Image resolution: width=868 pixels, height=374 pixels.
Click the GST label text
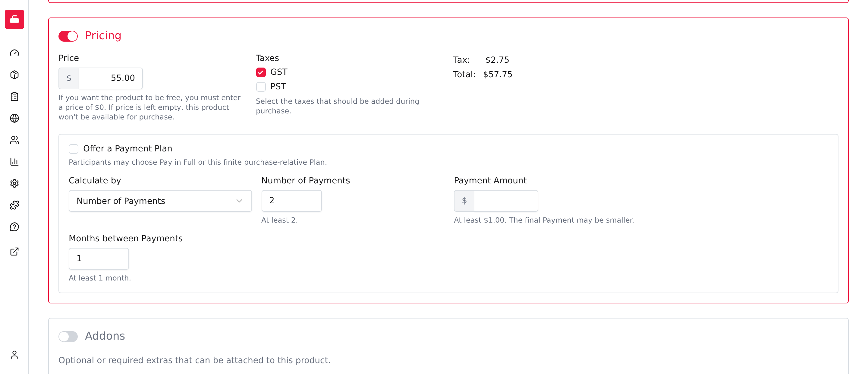(279, 72)
